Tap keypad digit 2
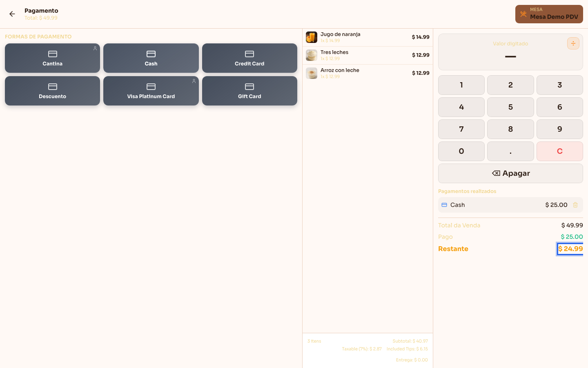Viewport: 588px width, 368px height. tap(510, 85)
